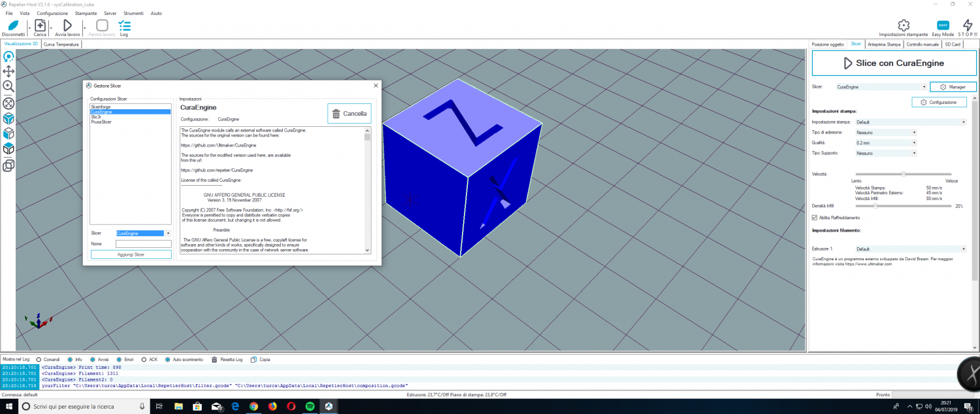Switch to the Curva Temperatura tab

point(61,44)
